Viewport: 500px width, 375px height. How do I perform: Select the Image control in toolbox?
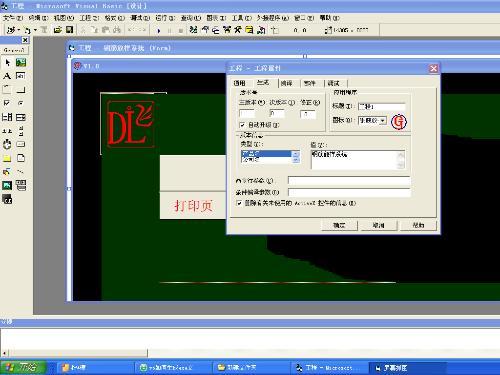[x=7, y=185]
